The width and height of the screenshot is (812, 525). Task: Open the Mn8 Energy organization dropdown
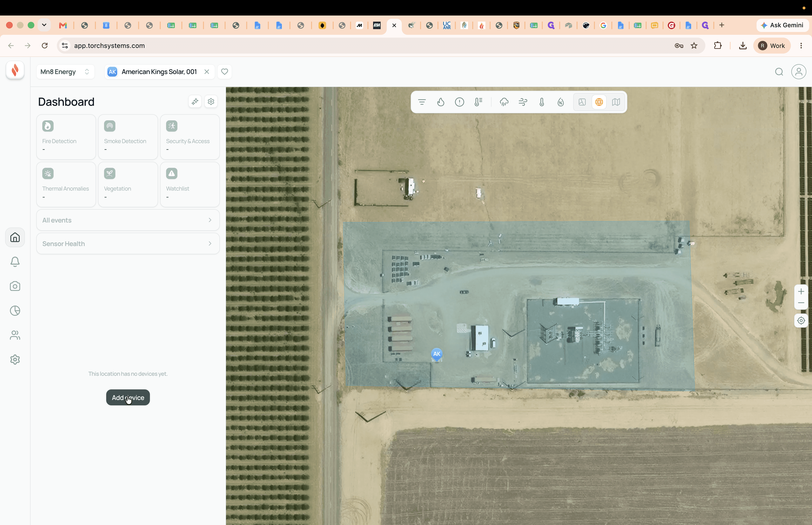coord(65,72)
